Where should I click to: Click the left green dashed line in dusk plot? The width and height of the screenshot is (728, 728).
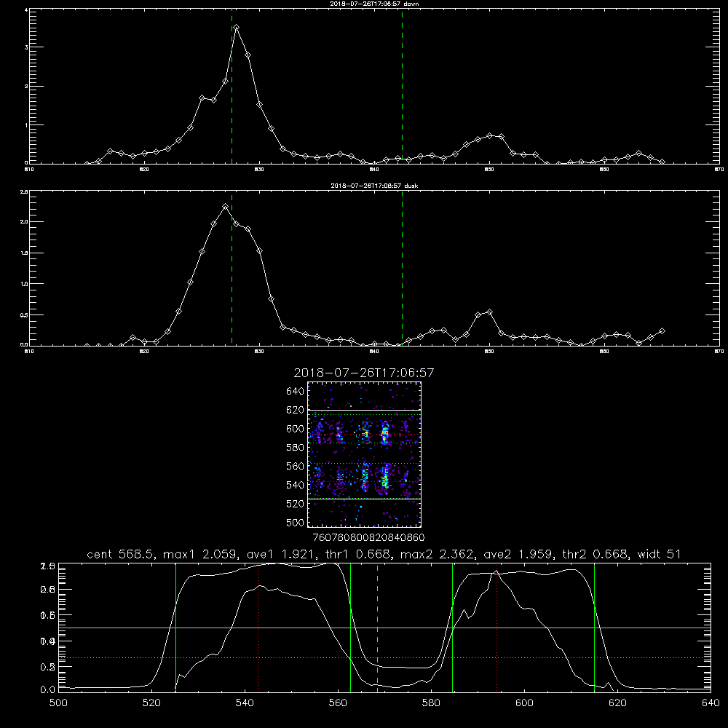pos(232,269)
